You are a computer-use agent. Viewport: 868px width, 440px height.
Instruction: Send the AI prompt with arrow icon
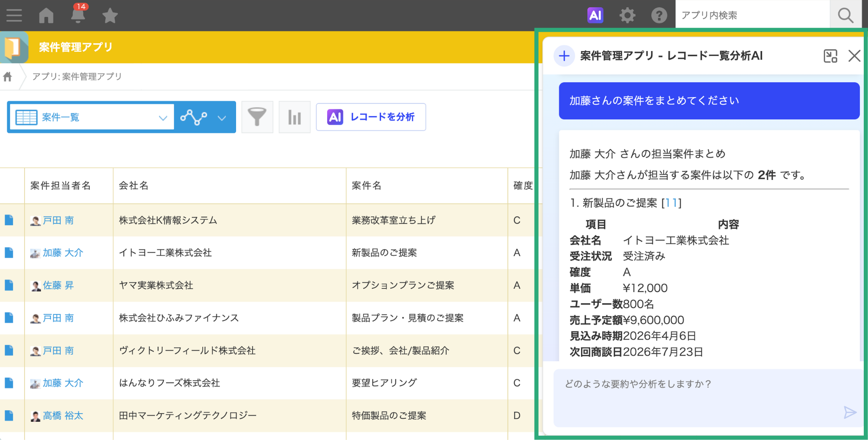pos(850,412)
